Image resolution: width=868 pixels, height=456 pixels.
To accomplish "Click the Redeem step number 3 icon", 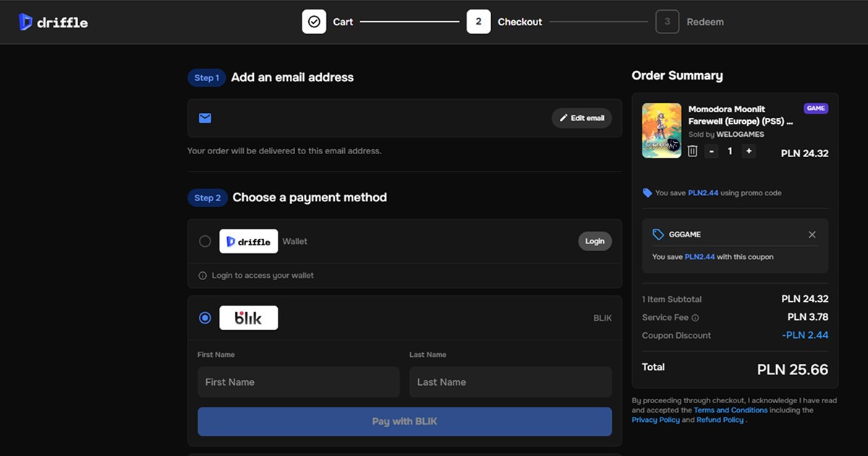I will (667, 22).
